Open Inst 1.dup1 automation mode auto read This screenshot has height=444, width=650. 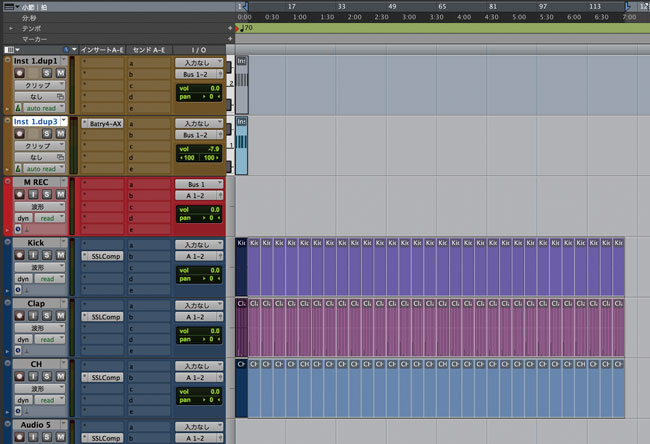tap(45, 108)
